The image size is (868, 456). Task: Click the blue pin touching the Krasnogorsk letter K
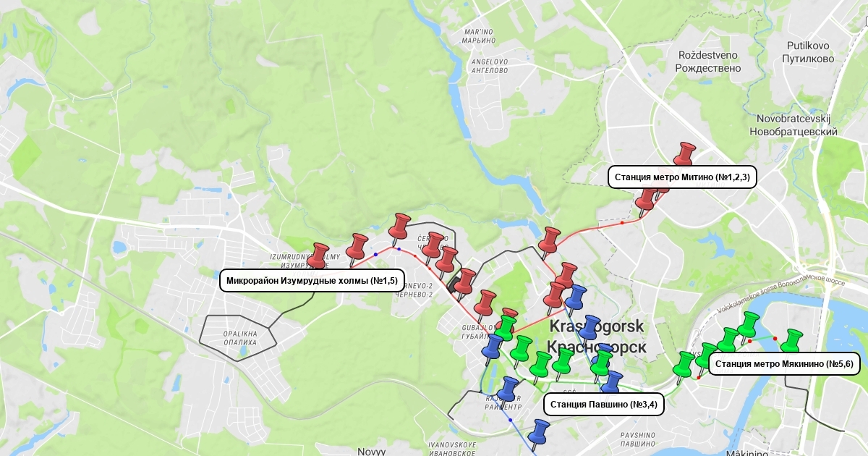[x=576, y=296]
